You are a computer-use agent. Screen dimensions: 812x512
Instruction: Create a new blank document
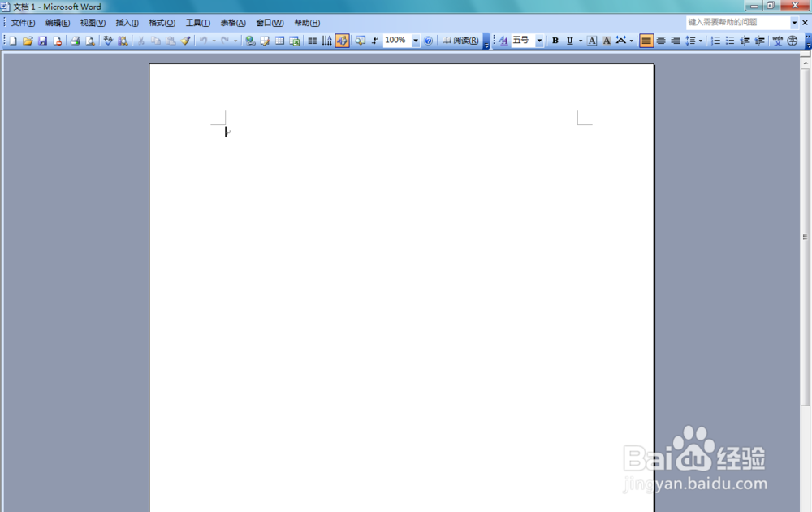click(12, 40)
